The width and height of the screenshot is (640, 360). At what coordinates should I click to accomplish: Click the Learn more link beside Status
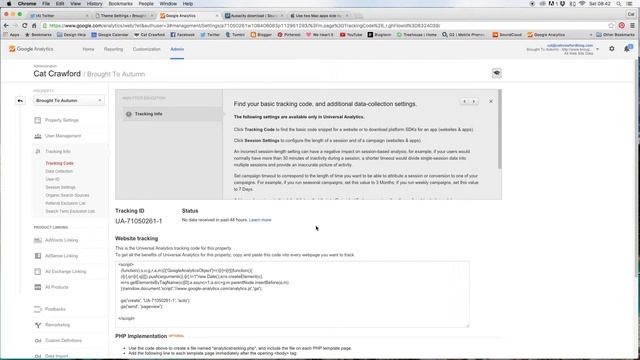pyautogui.click(x=260, y=220)
